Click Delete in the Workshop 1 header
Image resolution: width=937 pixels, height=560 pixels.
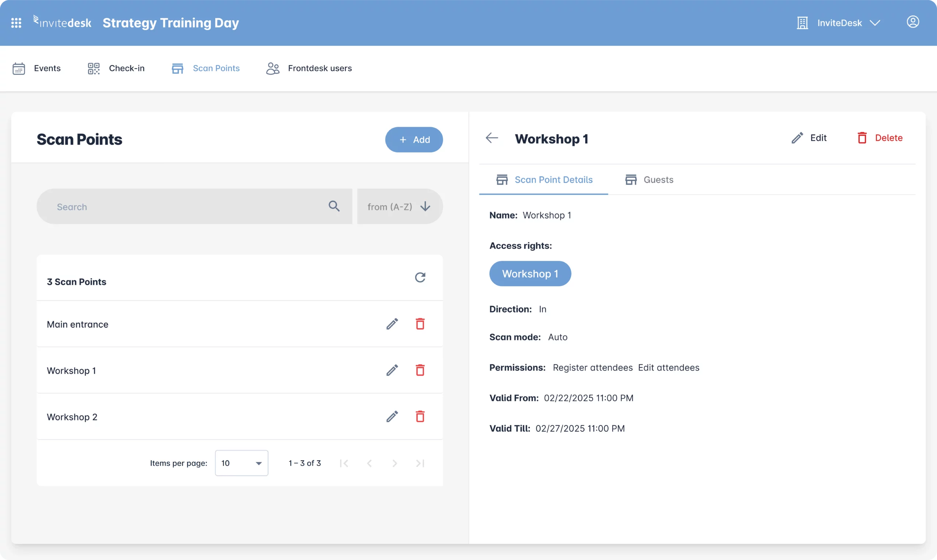[x=880, y=138]
